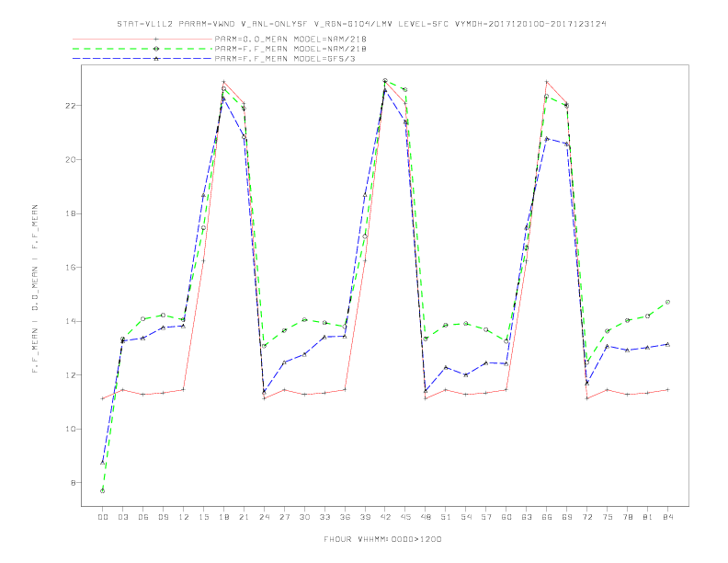728x563 pixels.
Task: Click x-axis tick label 00
Action: tap(103, 517)
